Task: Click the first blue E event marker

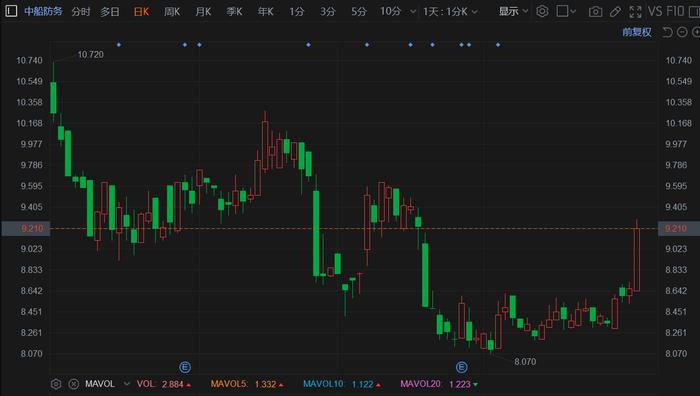Action: coord(185,367)
